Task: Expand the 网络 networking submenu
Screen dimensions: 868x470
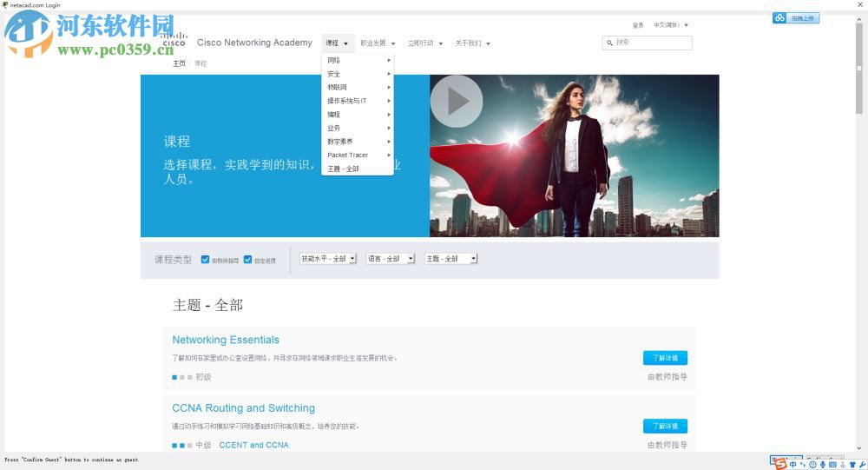Action: click(358, 60)
